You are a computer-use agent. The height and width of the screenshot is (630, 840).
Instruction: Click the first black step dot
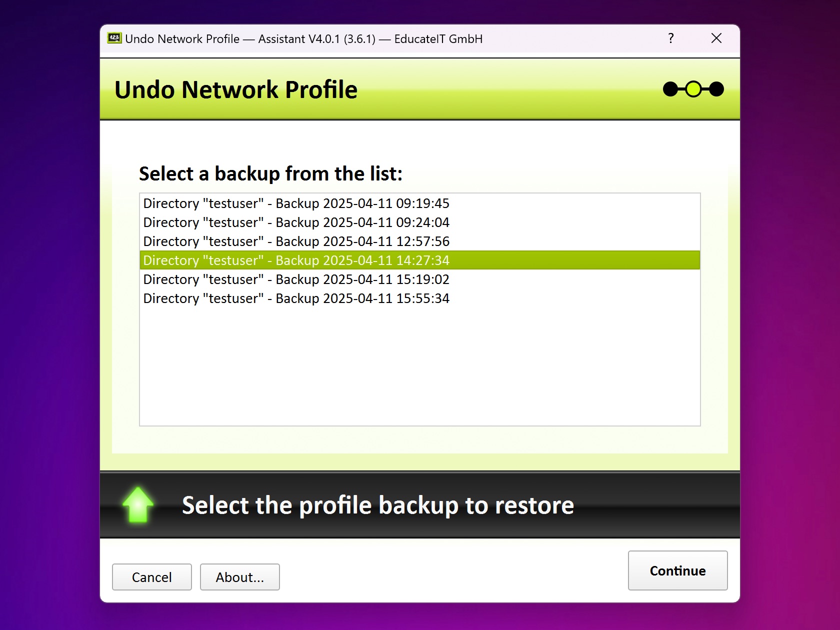[670, 89]
